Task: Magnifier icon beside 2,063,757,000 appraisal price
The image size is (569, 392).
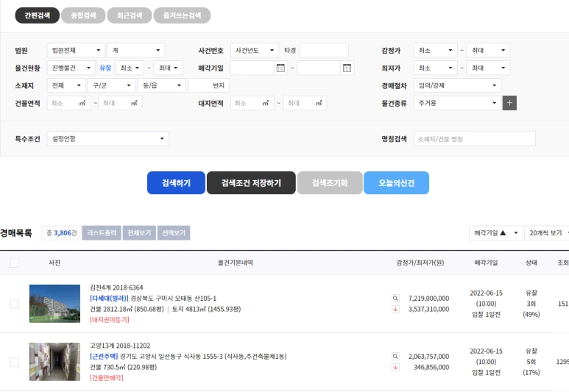Action: (395, 356)
